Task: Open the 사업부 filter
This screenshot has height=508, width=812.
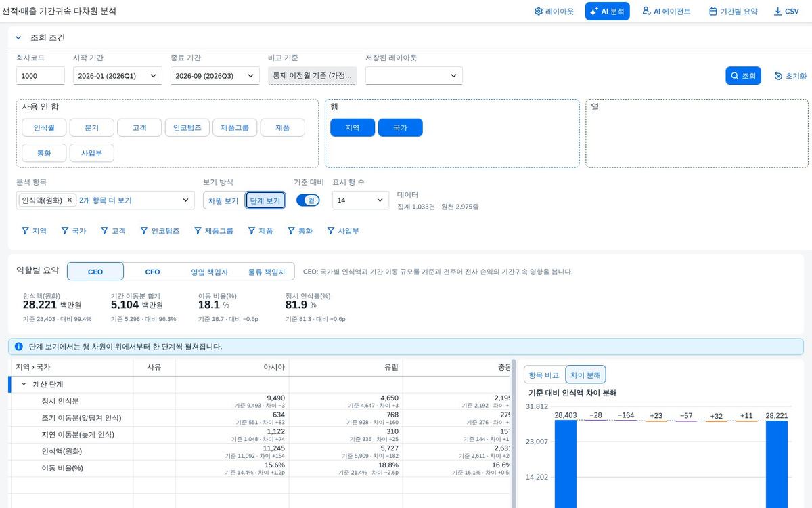Action: (344, 231)
